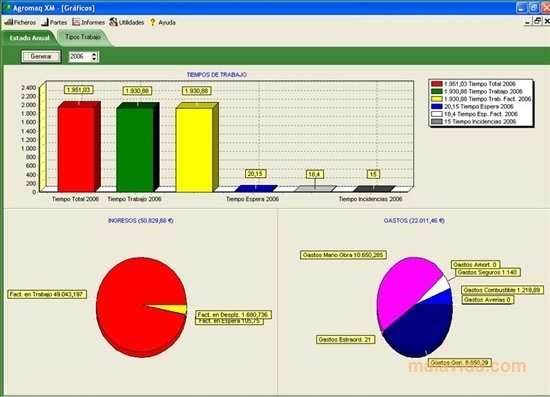
Task: Click the 20,15 bar value label
Action: coord(255,174)
